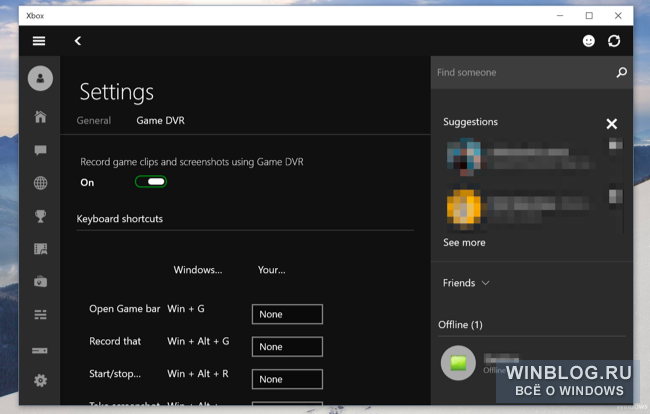Go to Home in the sidebar
The height and width of the screenshot is (414, 650).
click(x=40, y=117)
